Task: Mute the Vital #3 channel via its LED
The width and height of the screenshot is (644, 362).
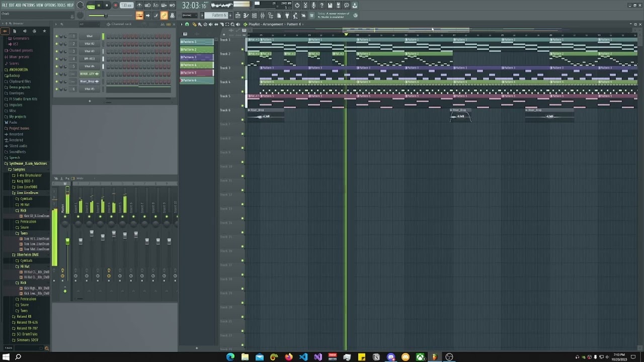Action: click(x=56, y=51)
